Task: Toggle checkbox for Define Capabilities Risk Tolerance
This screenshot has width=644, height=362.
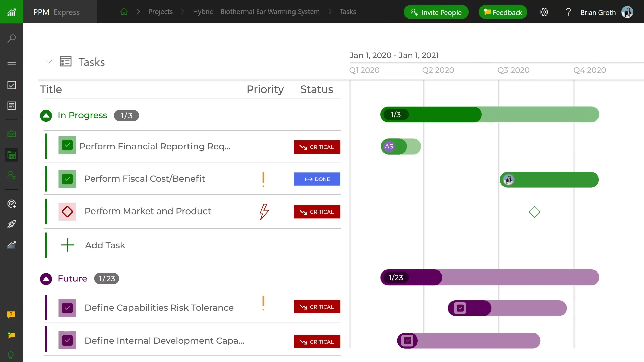Action: click(67, 308)
